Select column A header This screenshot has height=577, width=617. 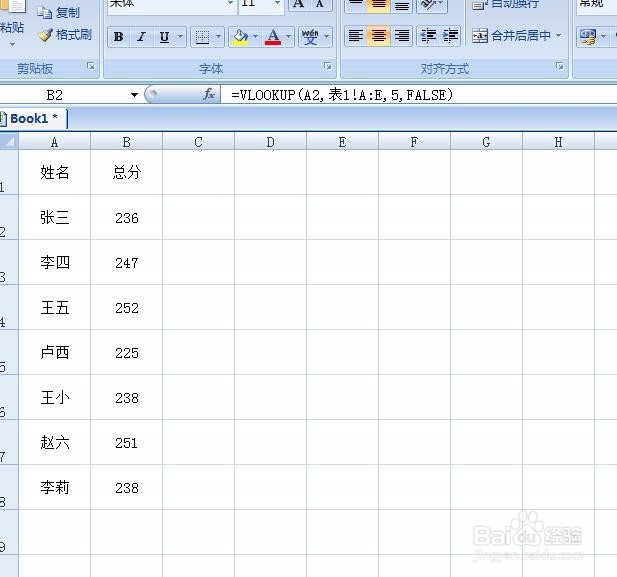[x=54, y=142]
